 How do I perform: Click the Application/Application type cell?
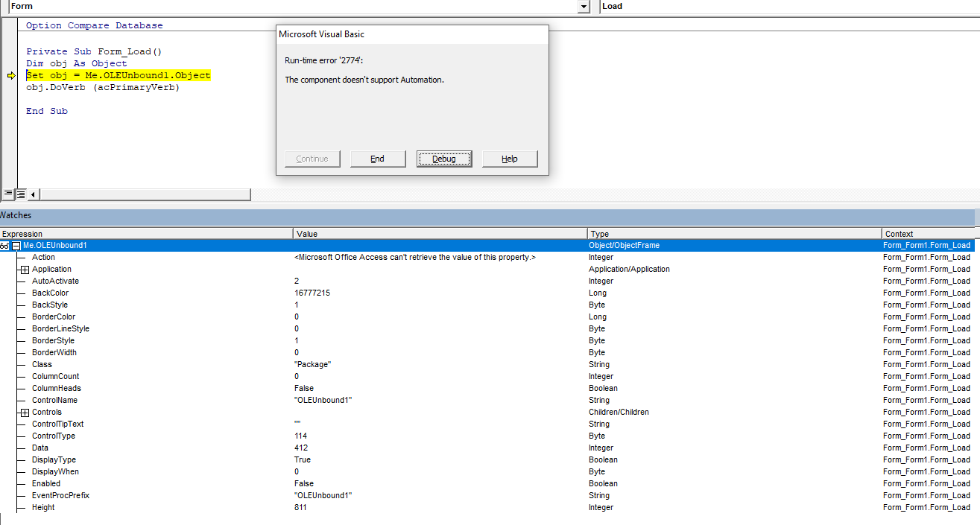click(629, 269)
